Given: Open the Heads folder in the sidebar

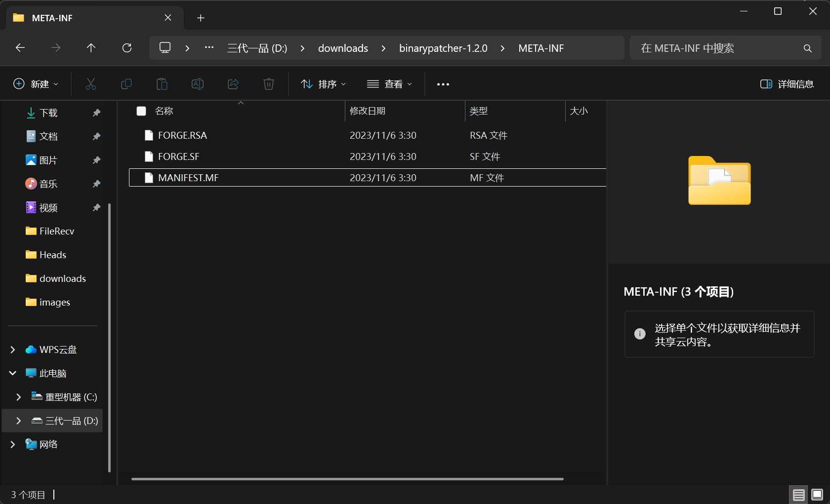Looking at the screenshot, I should [x=52, y=255].
